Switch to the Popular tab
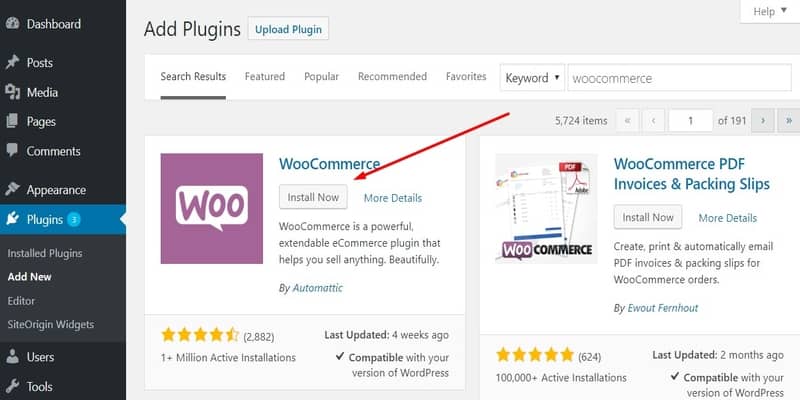The height and width of the screenshot is (400, 800). [321, 77]
